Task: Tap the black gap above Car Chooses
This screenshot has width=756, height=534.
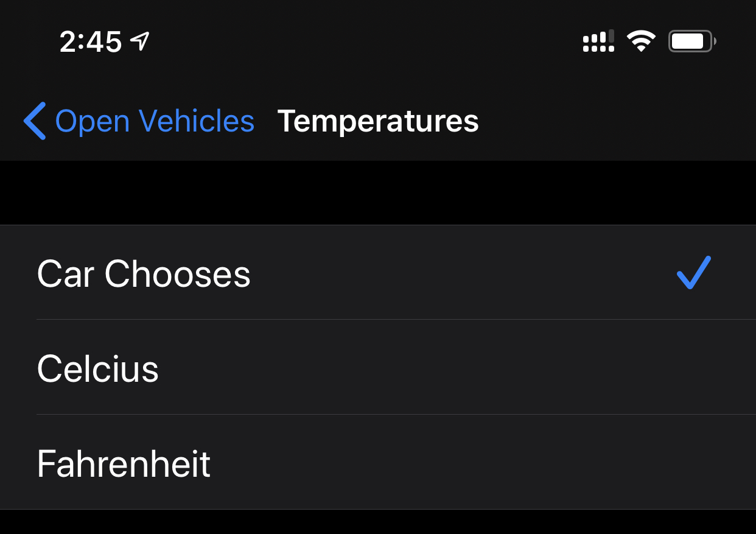Action: [377, 193]
